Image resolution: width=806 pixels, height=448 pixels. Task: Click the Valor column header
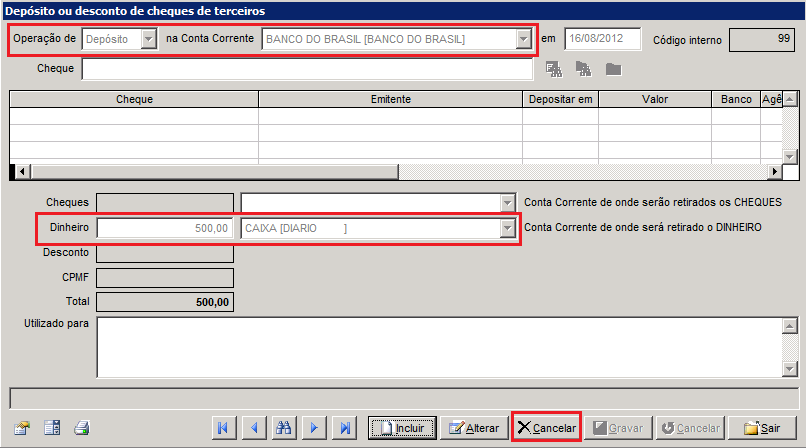point(655,99)
